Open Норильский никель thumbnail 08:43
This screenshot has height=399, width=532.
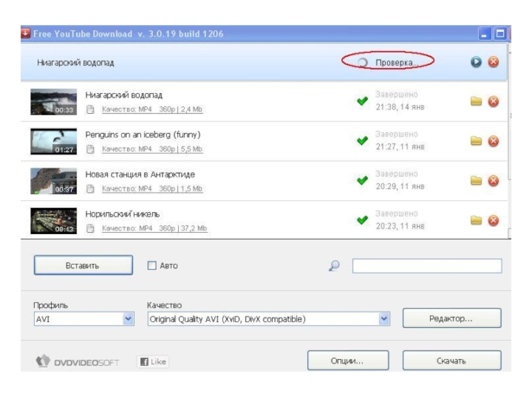pos(54,221)
